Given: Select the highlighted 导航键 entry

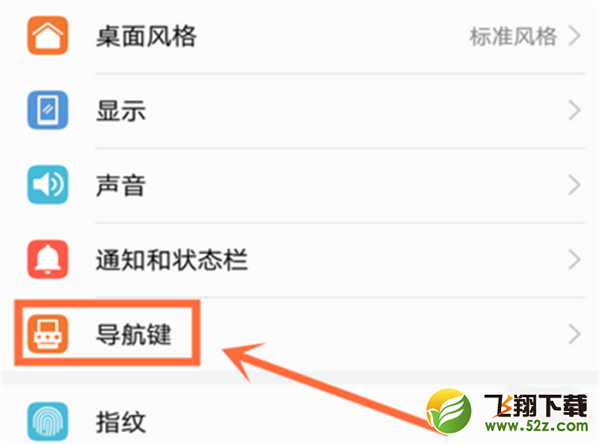Looking at the screenshot, I should point(107,333).
